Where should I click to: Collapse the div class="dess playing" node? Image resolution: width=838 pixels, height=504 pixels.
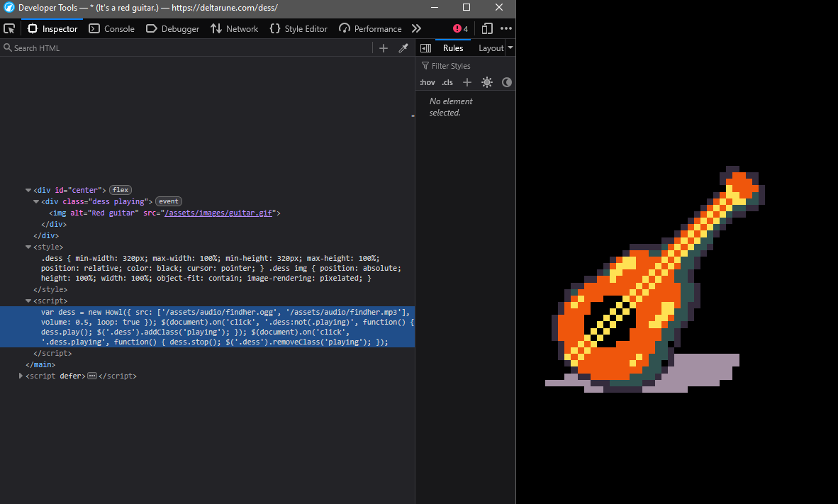tap(36, 202)
